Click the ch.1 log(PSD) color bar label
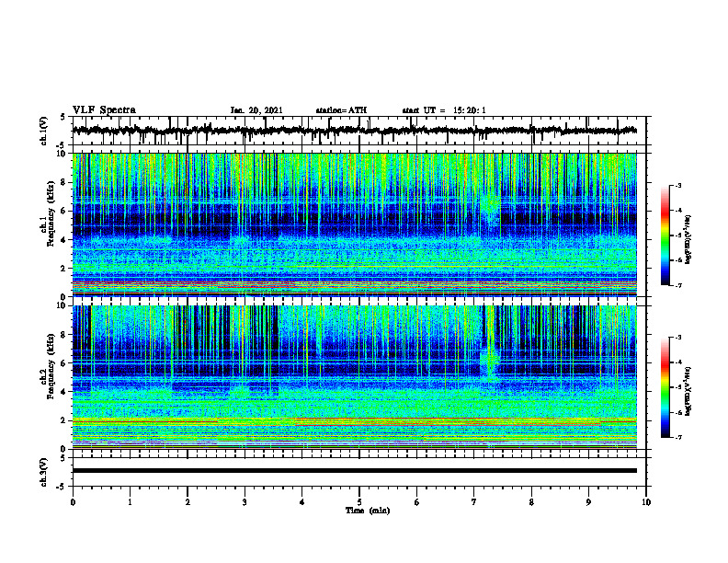The image size is (728, 563). click(x=689, y=240)
